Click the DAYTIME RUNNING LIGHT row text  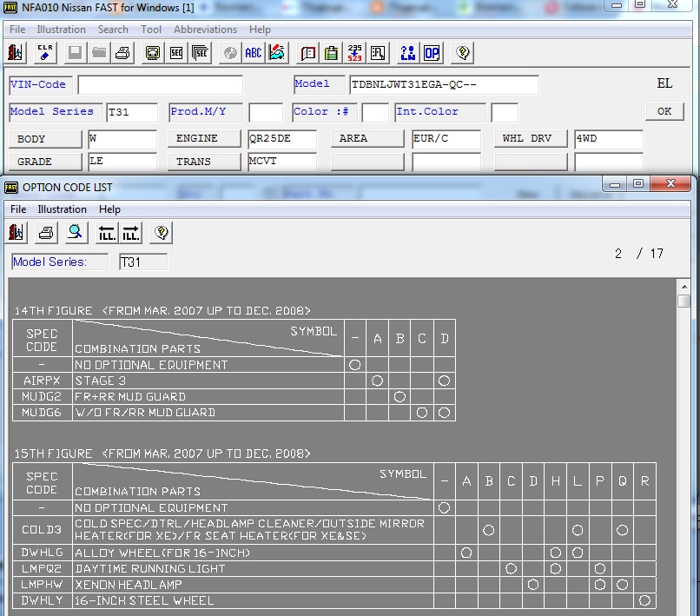[150, 569]
